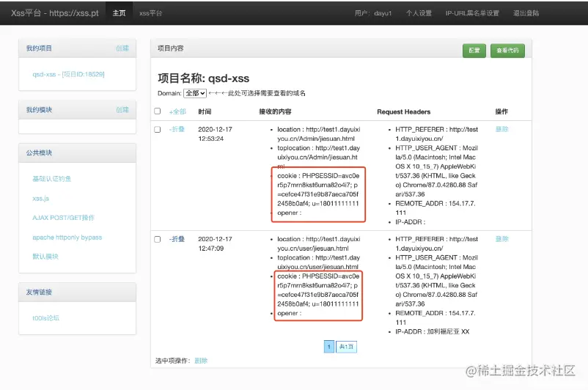Image resolution: width=588 pixels, height=390 pixels.
Task: Delete the 12:53:24 record
Action: pos(501,129)
